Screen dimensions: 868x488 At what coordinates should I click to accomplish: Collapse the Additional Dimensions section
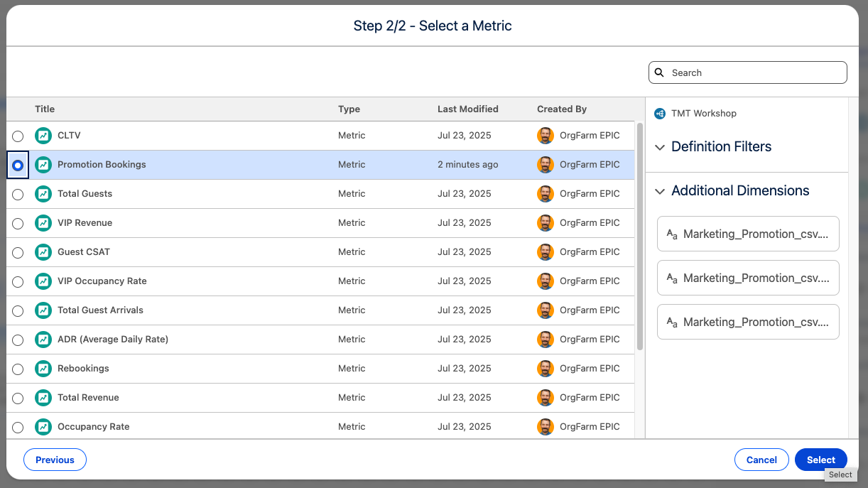(x=660, y=191)
